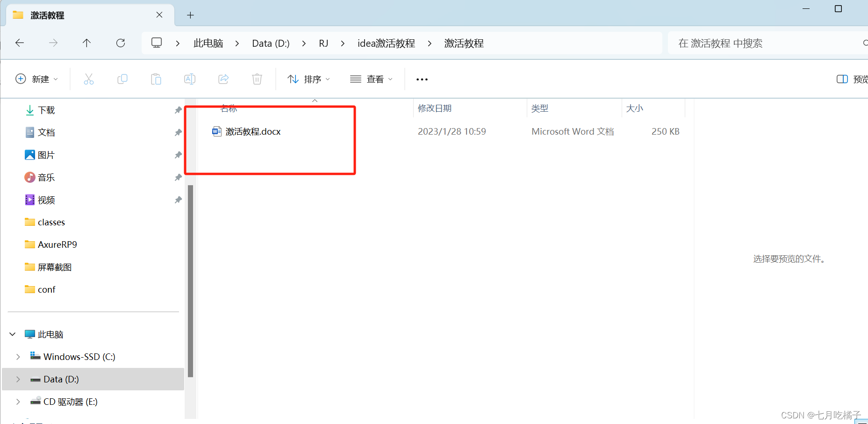Open the 屏幕截图 folder in sidebar
Image resolution: width=868 pixels, height=424 pixels.
54,267
